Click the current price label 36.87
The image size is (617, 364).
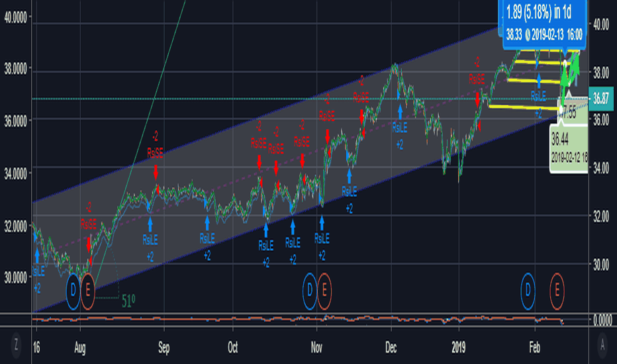click(601, 99)
